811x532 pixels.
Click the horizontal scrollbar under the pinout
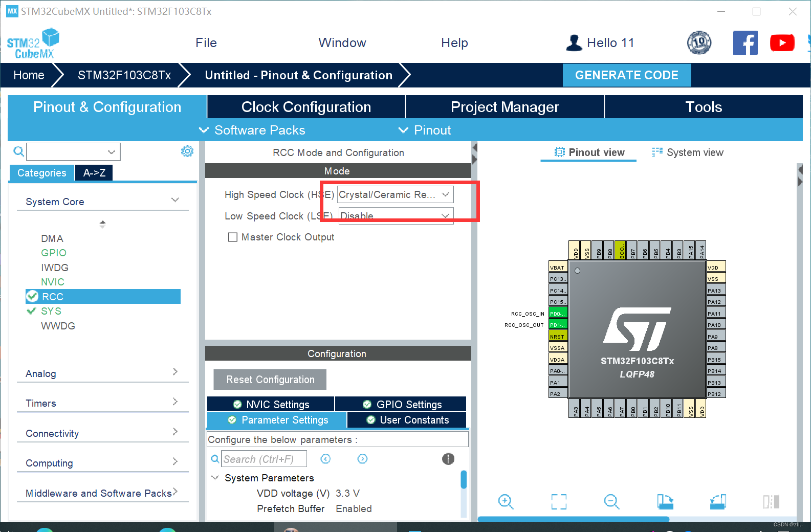[573, 519]
